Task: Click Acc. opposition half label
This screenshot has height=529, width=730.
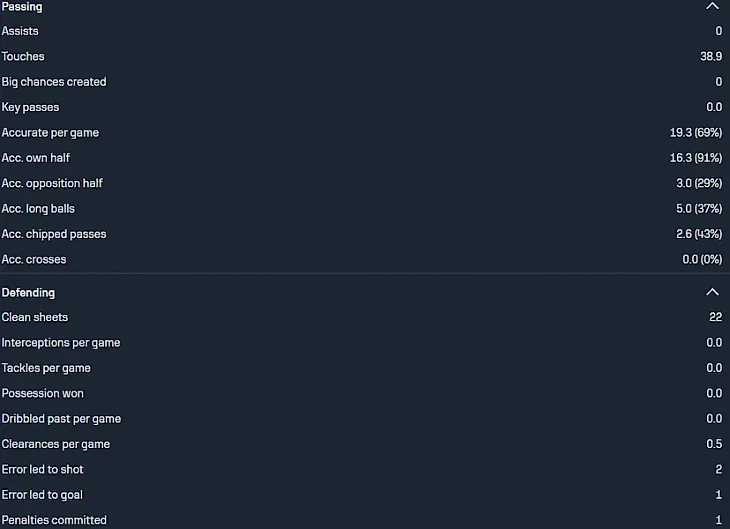Action: point(52,183)
